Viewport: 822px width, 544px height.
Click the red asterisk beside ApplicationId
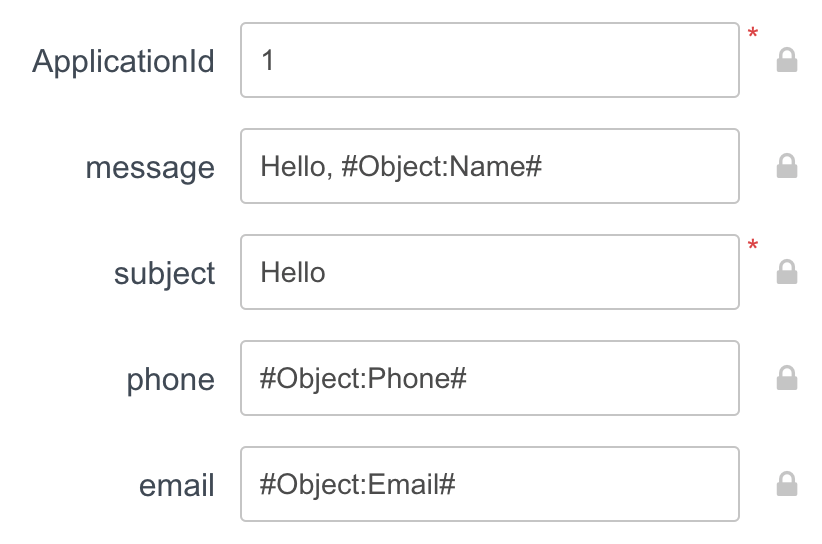[753, 35]
